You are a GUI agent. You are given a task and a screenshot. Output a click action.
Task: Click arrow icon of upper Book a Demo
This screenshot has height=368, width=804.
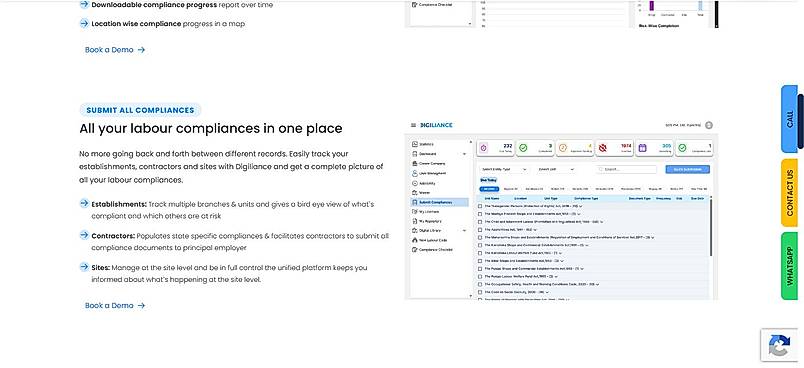142,50
